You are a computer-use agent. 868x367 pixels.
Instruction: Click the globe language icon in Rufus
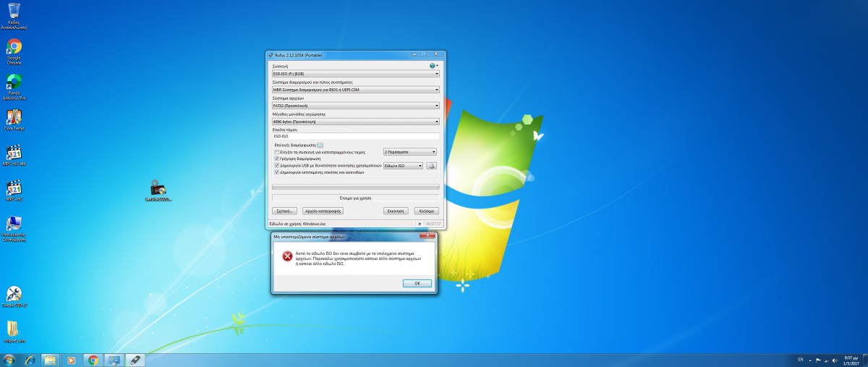(x=432, y=65)
